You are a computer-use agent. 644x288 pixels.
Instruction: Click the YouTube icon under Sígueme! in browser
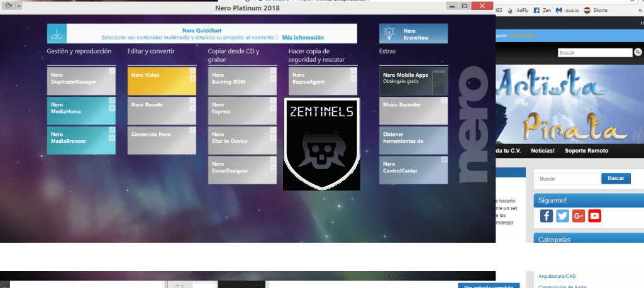coord(594,216)
